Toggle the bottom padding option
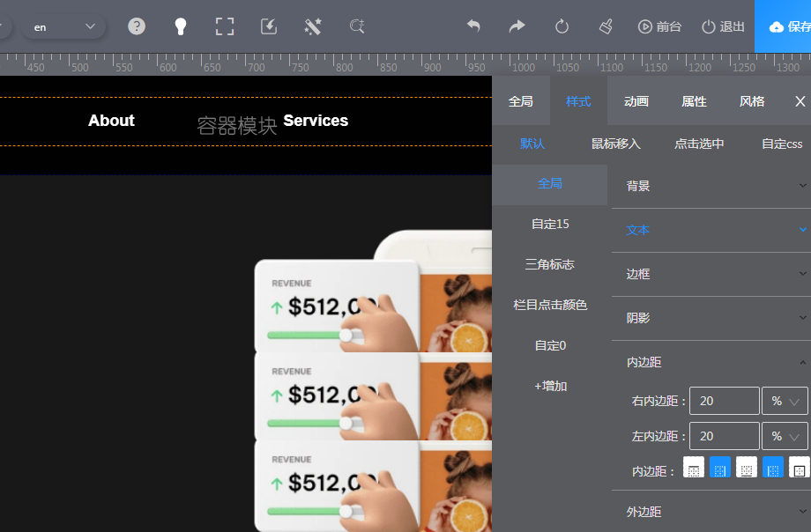Screen dimensions: 811x532 (x=747, y=468)
